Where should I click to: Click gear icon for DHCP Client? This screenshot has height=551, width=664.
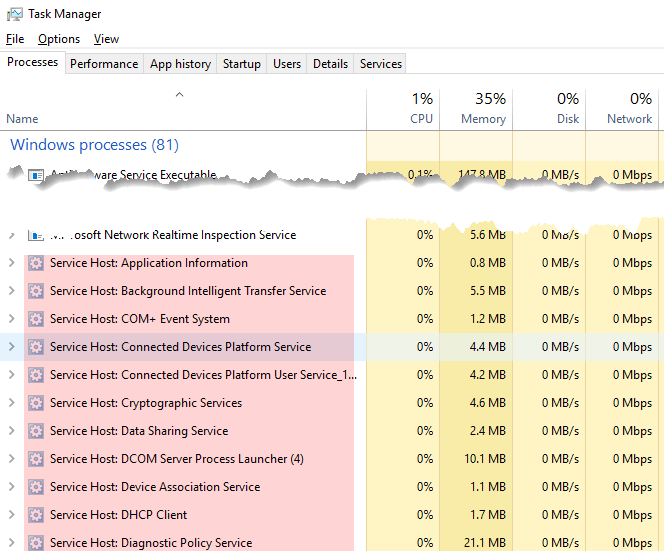pos(36,515)
